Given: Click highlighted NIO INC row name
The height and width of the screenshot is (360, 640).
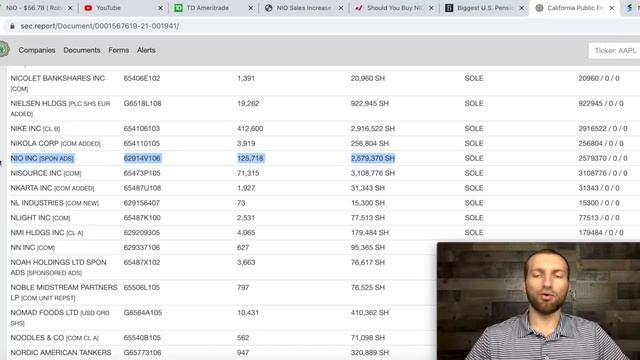Looking at the screenshot, I should [x=42, y=158].
